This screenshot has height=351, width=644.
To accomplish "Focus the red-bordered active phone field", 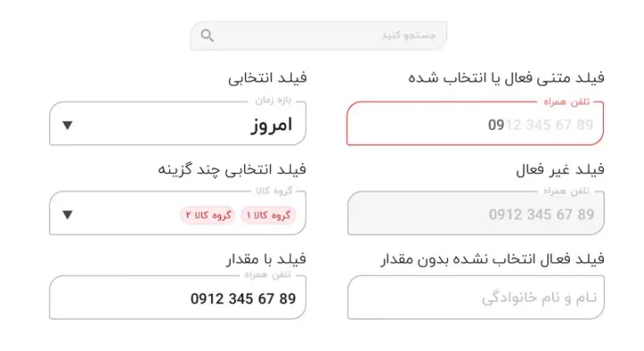I will pos(475,124).
